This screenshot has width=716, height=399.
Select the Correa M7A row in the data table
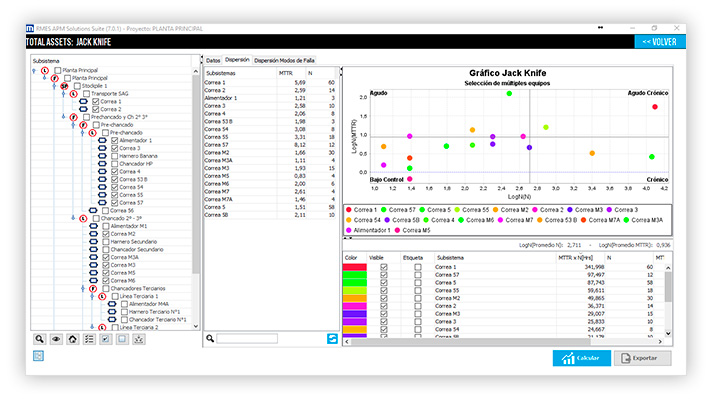(269, 199)
